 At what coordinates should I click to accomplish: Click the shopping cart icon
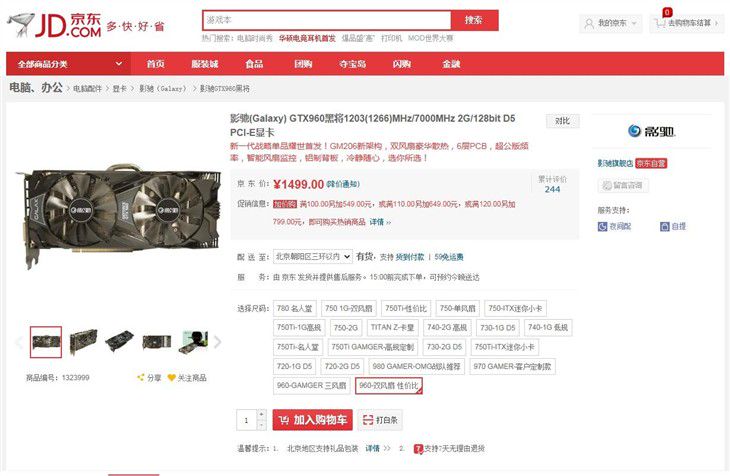660,23
